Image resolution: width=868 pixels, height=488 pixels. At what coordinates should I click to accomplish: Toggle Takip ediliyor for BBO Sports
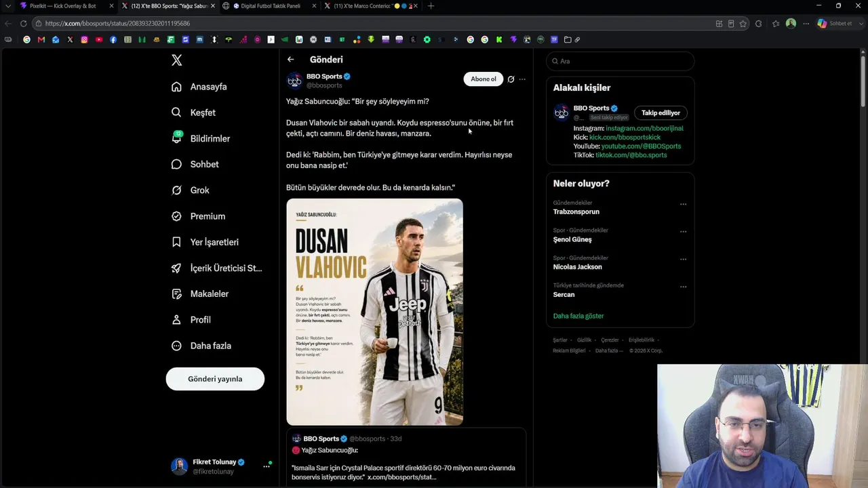660,113
